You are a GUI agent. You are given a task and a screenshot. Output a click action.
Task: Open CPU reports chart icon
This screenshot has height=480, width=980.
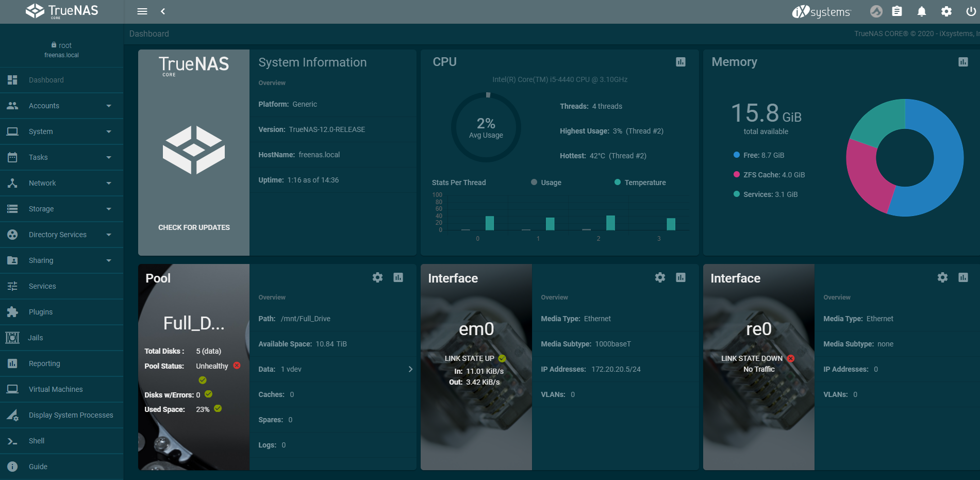click(x=680, y=62)
